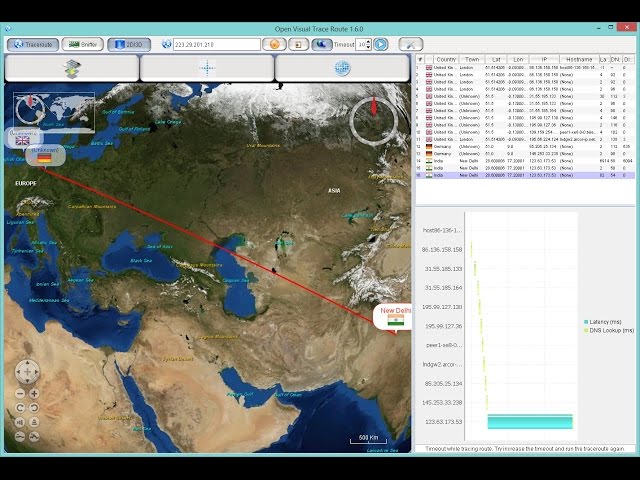This screenshot has width=640, height=480.
Task: Click the crosshair center-map button
Action: (207, 69)
